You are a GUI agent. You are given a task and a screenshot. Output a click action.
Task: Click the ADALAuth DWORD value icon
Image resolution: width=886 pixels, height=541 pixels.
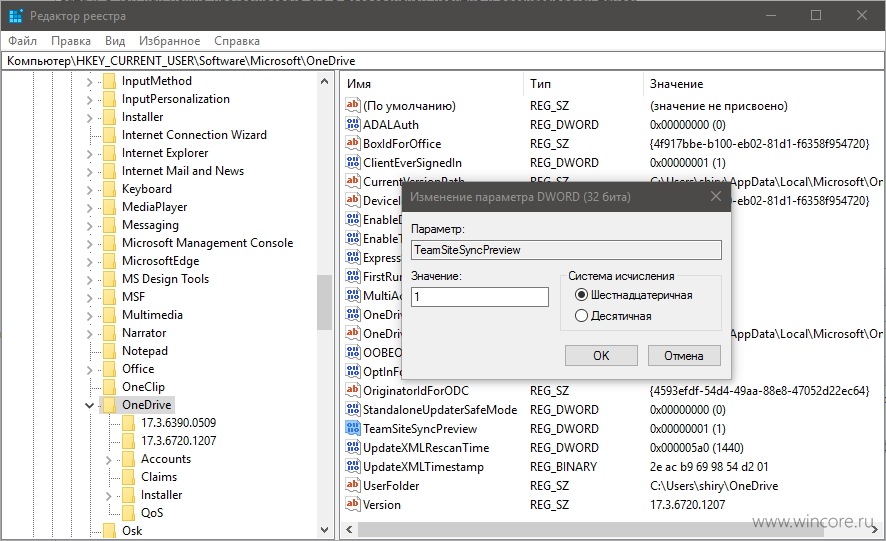pos(353,124)
